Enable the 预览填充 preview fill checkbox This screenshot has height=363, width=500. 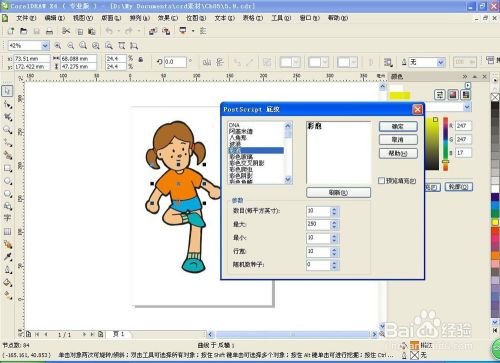click(x=382, y=181)
